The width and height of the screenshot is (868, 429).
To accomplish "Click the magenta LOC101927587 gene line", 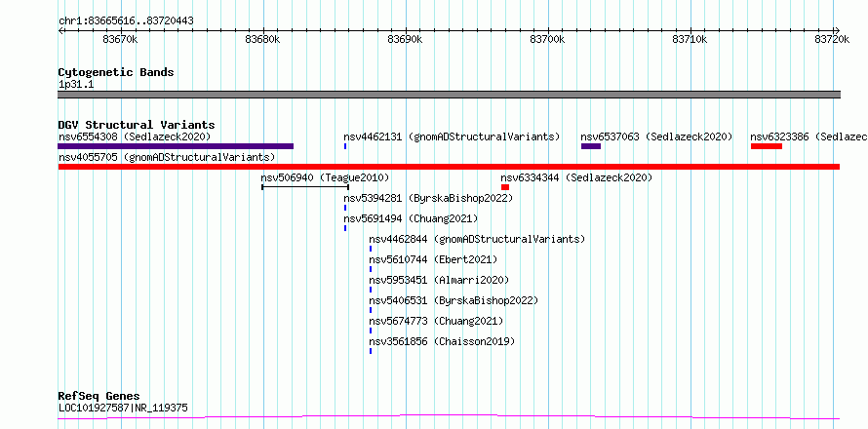I will click(449, 417).
